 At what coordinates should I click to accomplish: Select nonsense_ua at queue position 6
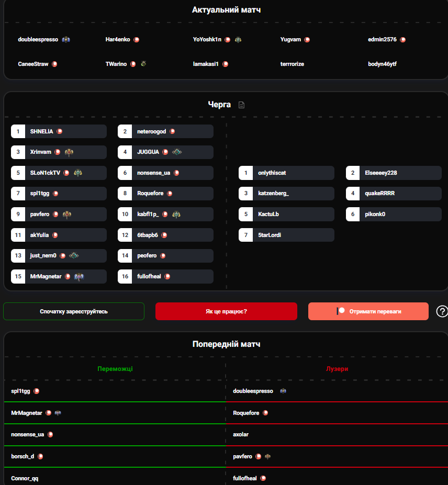point(165,173)
